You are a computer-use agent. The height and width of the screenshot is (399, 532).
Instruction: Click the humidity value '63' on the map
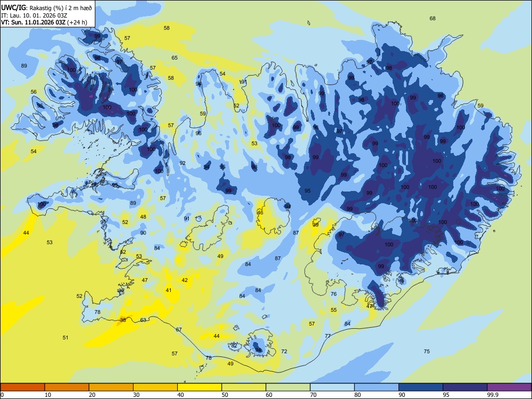click(x=143, y=320)
